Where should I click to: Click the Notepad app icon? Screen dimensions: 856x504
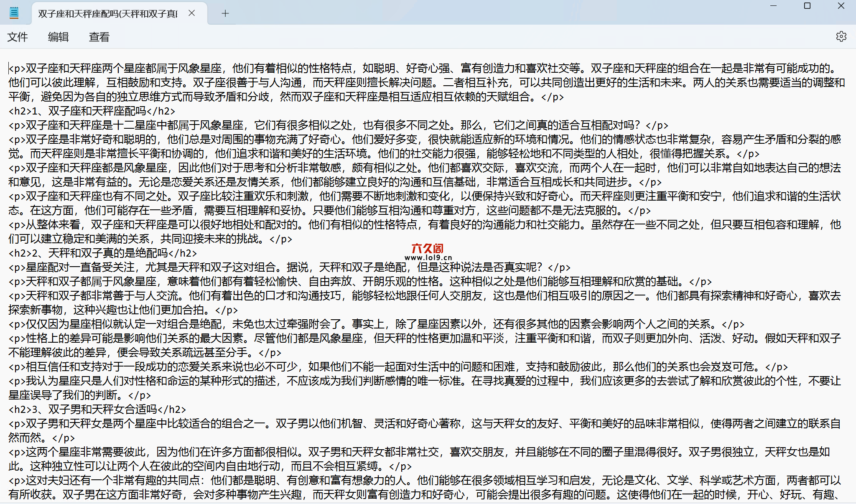point(14,13)
